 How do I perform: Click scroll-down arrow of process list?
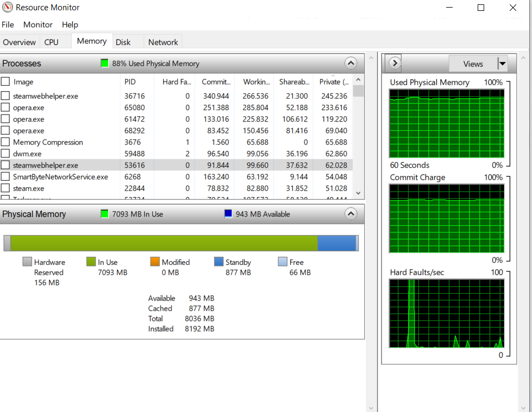click(x=358, y=193)
